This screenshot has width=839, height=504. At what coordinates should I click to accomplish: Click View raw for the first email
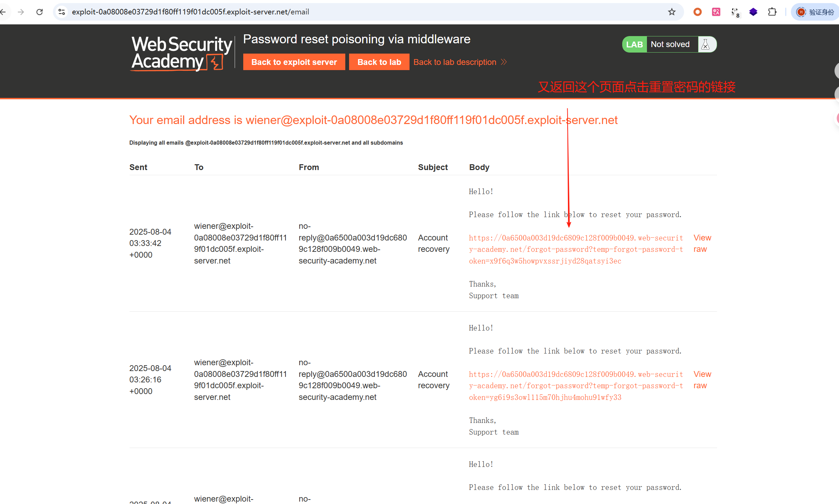coord(702,243)
